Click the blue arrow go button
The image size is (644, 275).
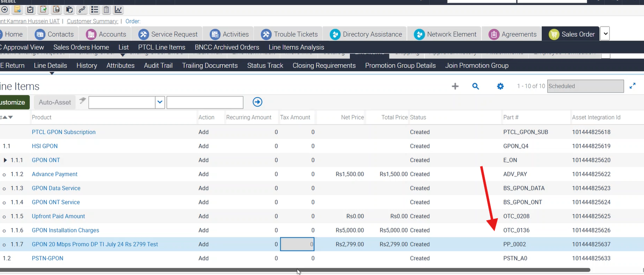[x=258, y=102]
